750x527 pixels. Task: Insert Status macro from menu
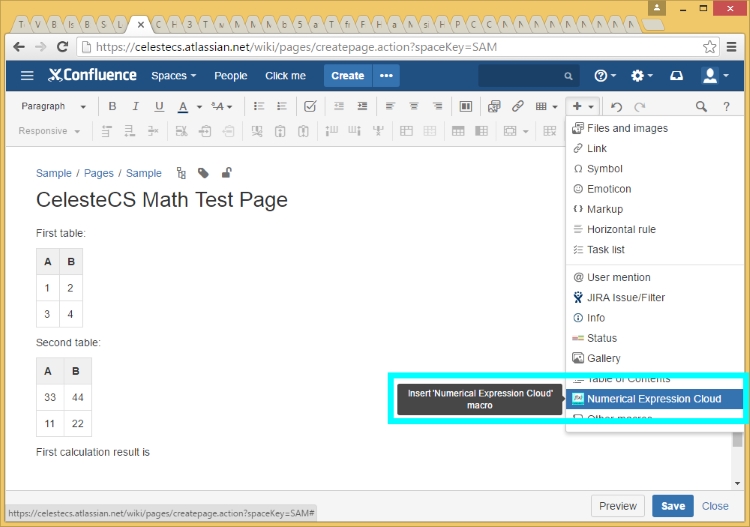[x=654, y=338]
